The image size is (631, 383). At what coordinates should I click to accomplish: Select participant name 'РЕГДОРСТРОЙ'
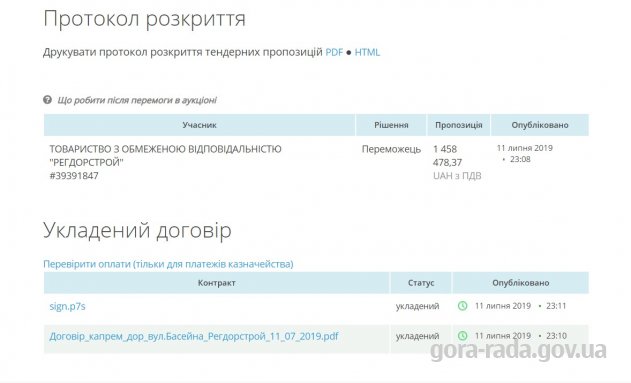pos(87,163)
